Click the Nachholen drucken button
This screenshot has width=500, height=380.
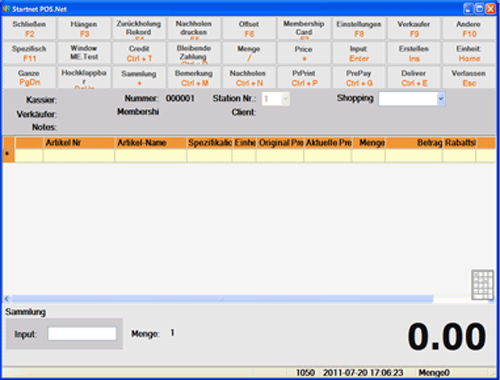click(194, 29)
